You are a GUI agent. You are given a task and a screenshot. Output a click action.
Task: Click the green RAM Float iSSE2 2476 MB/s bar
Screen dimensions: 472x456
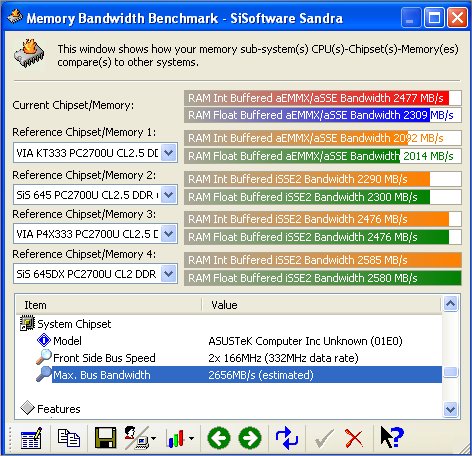(322, 237)
